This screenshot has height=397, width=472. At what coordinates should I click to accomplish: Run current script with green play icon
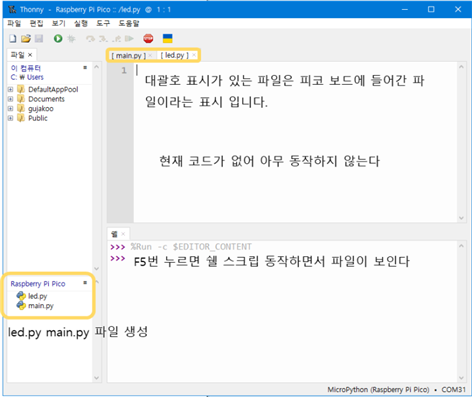(58, 39)
